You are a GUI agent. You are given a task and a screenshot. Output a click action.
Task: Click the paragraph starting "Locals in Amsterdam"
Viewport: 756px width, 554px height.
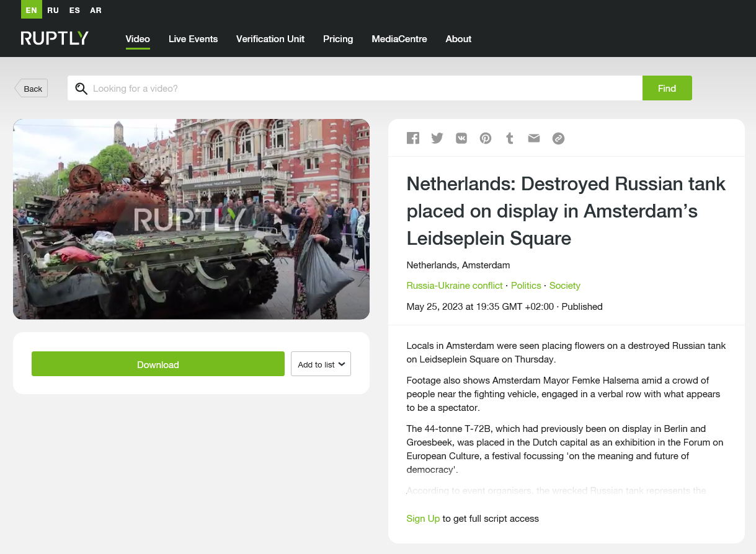pyautogui.click(x=566, y=353)
